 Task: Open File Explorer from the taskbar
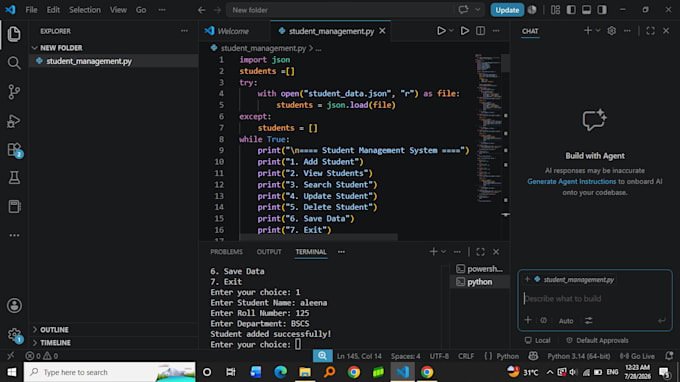tap(305, 372)
